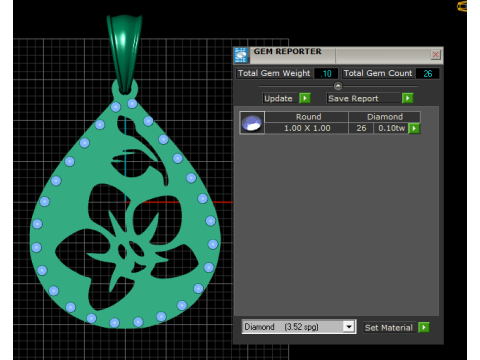The image size is (480, 360).
Task: Click the green arrow beside 0.10tw
Action: click(414, 128)
